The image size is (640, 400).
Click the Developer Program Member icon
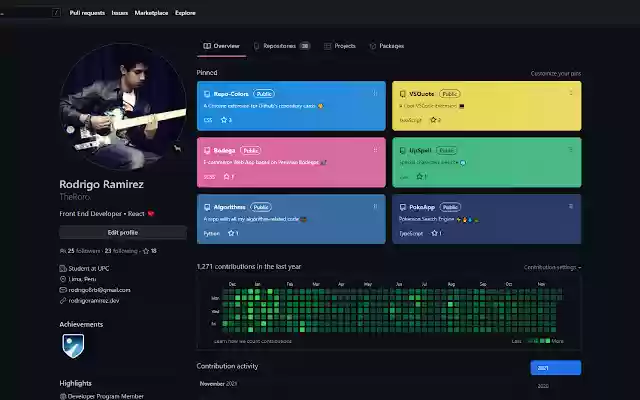coord(63,396)
